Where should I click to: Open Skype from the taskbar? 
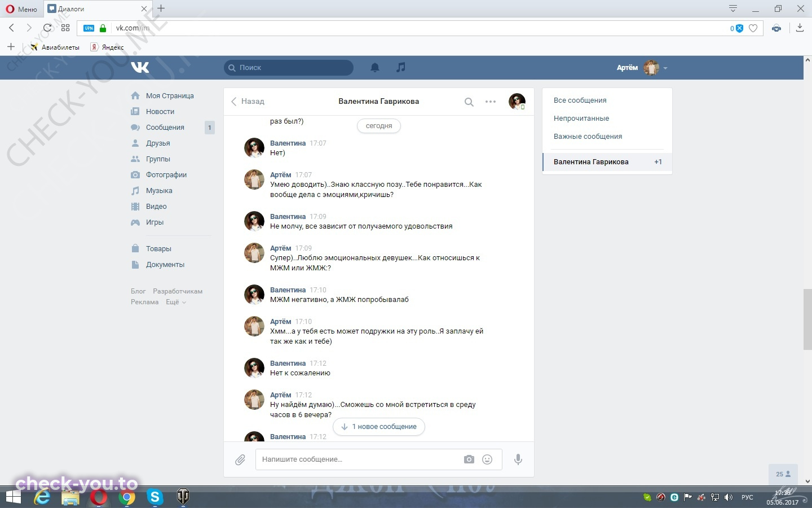click(x=155, y=497)
